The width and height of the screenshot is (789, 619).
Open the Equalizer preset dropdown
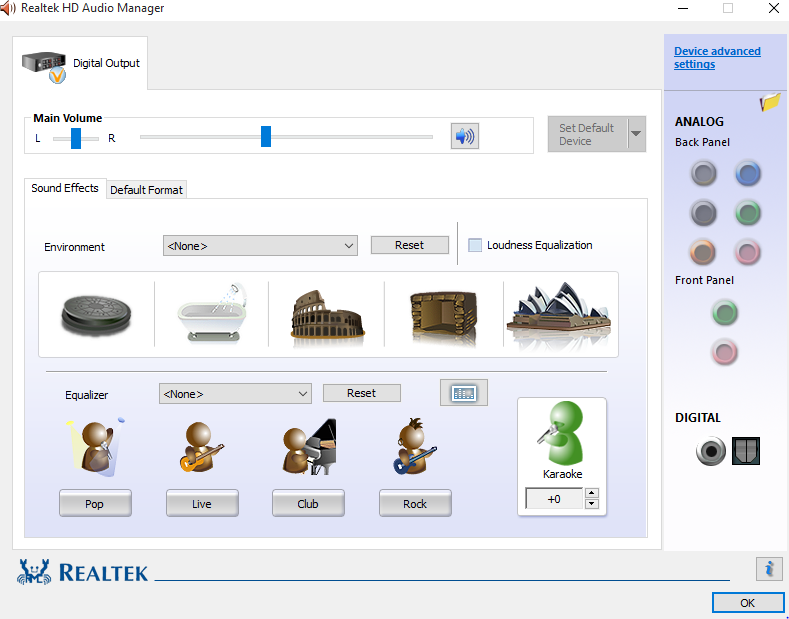pos(235,394)
